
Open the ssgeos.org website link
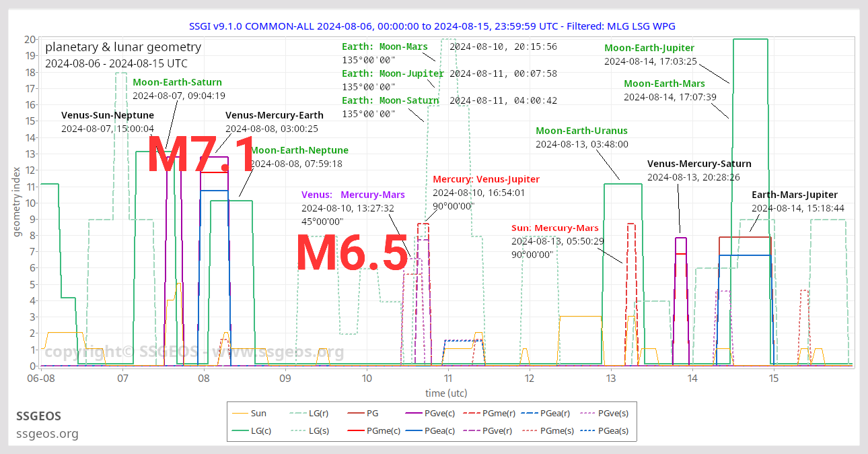(47, 434)
